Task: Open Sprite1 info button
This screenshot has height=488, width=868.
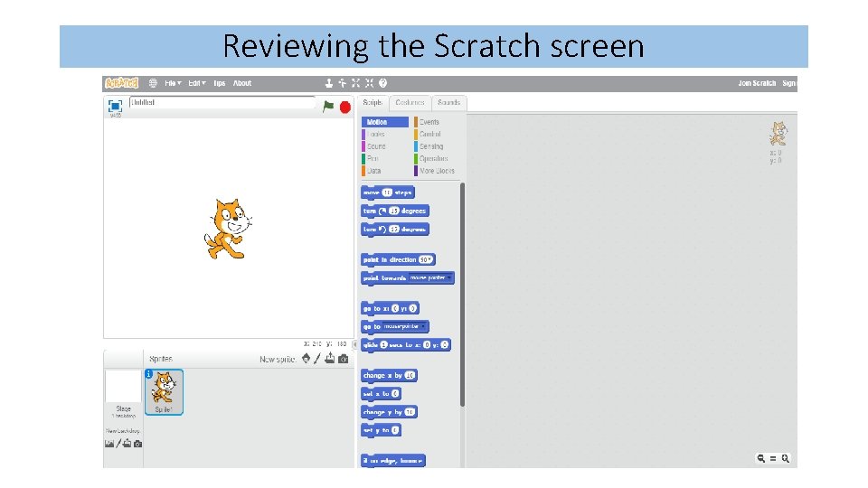Action: [149, 374]
